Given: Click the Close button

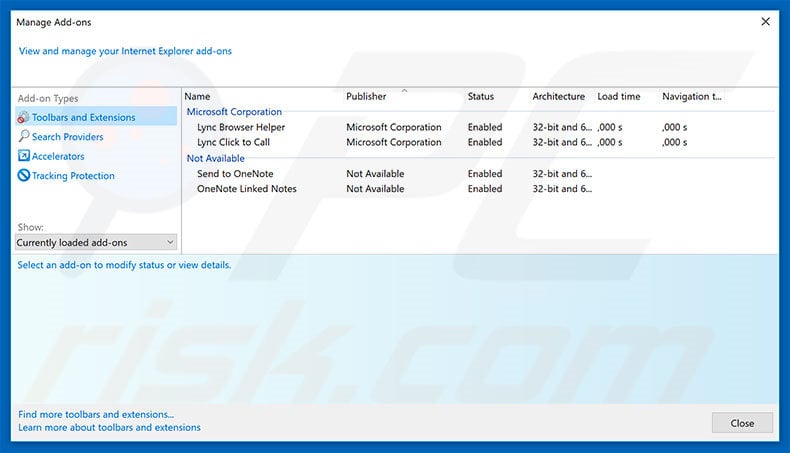Looking at the screenshot, I should click(x=742, y=423).
